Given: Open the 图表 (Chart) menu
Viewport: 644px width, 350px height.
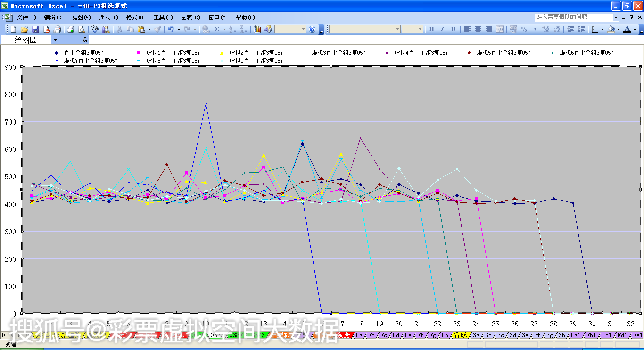Looking at the screenshot, I should coord(190,17).
